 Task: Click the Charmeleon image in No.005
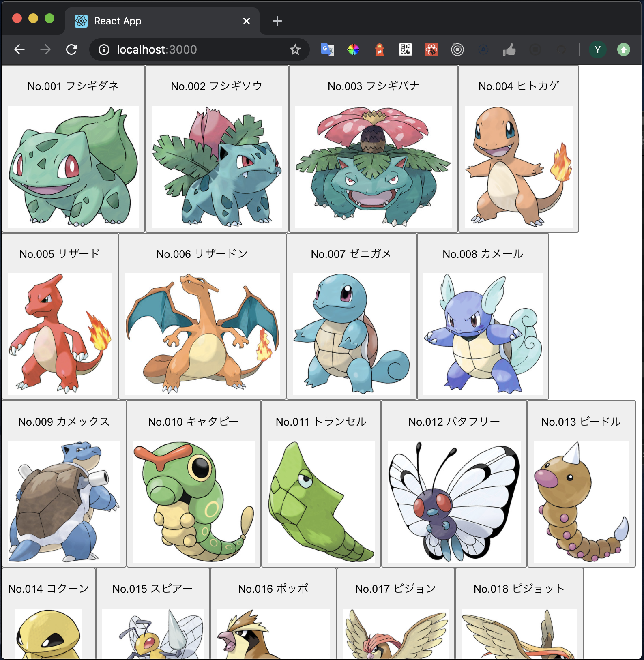(x=60, y=334)
